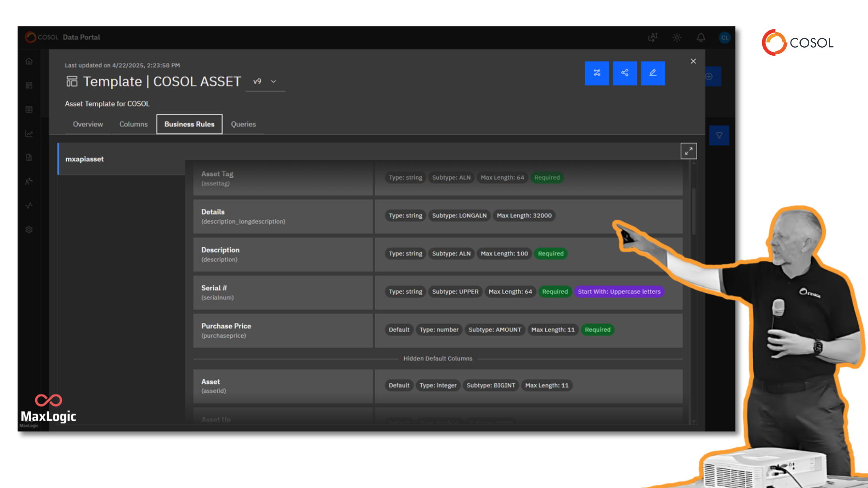The width and height of the screenshot is (868, 488).
Task: Click the template icon beside the title
Action: (x=72, y=81)
